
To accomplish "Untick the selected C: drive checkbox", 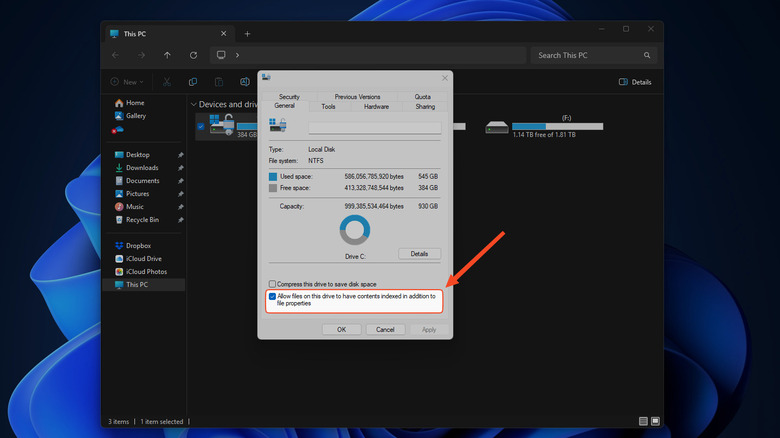I will coord(201,127).
